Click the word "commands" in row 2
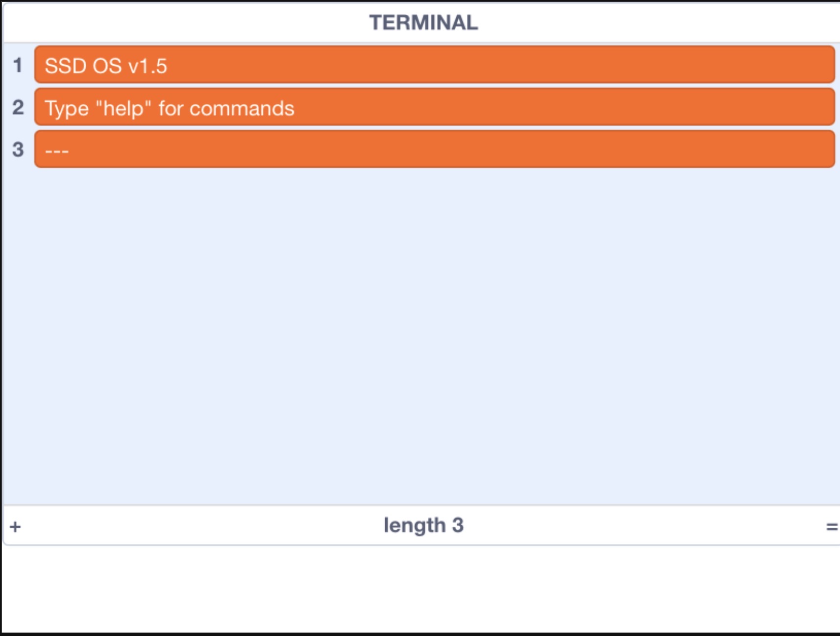840x636 pixels. (242, 108)
